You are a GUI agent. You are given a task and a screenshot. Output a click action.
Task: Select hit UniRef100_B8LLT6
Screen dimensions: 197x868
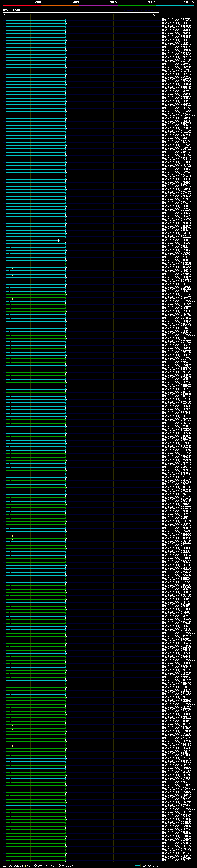pos(177,23)
